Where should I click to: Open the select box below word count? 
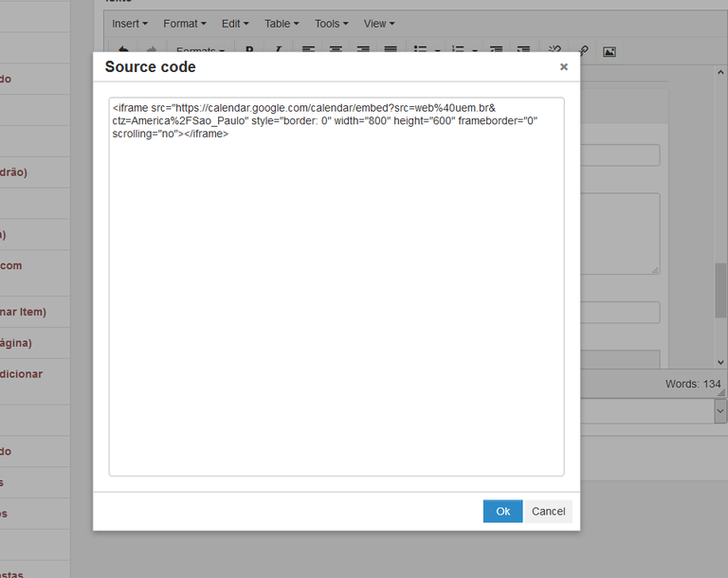pyautogui.click(x=654, y=411)
